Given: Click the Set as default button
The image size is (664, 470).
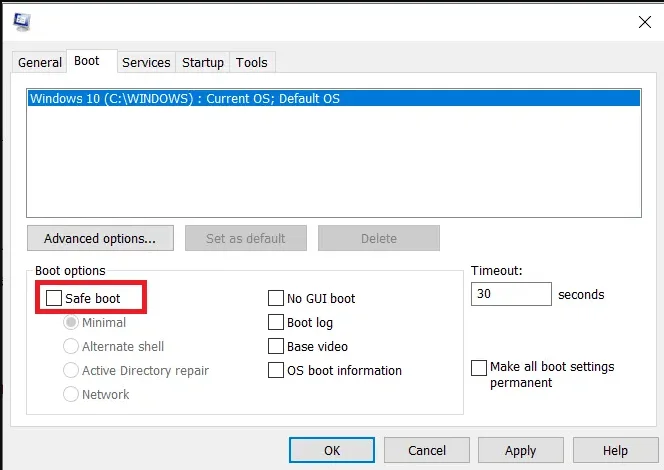Looking at the screenshot, I should tap(246, 238).
